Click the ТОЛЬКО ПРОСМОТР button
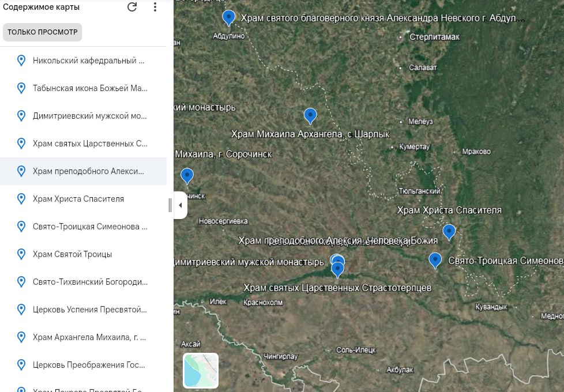This screenshot has height=392, width=564. click(43, 32)
